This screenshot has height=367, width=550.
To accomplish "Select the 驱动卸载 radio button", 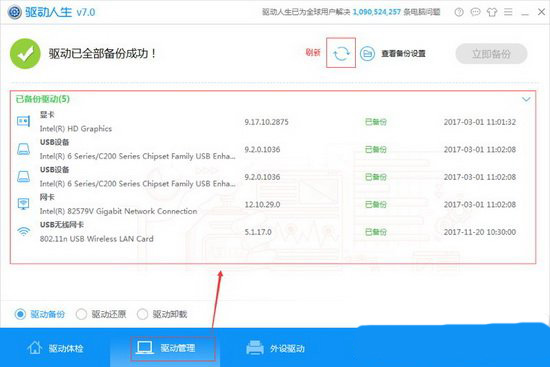I will point(142,314).
